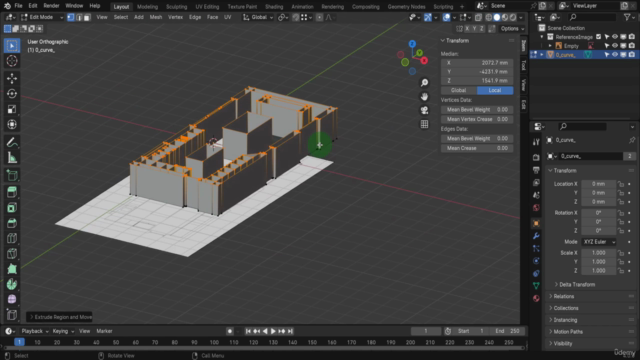Image resolution: width=640 pixels, height=360 pixels.
Task: Open the File menu
Action: [18, 6]
